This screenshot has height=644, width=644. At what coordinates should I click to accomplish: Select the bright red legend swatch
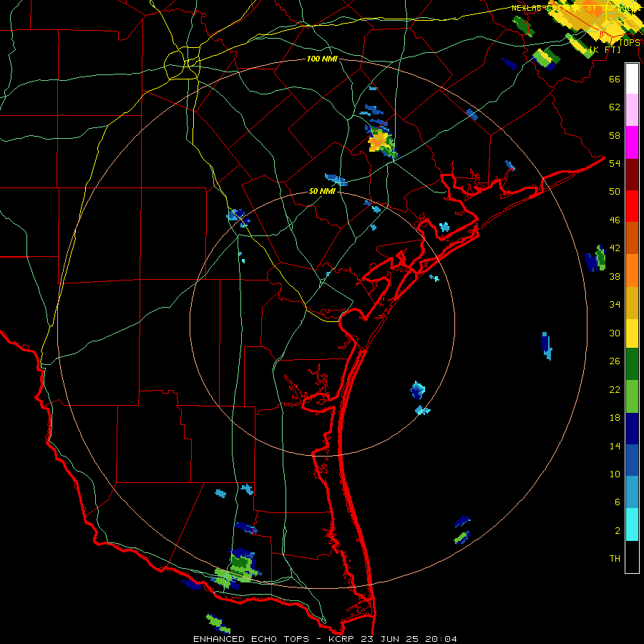click(x=632, y=206)
